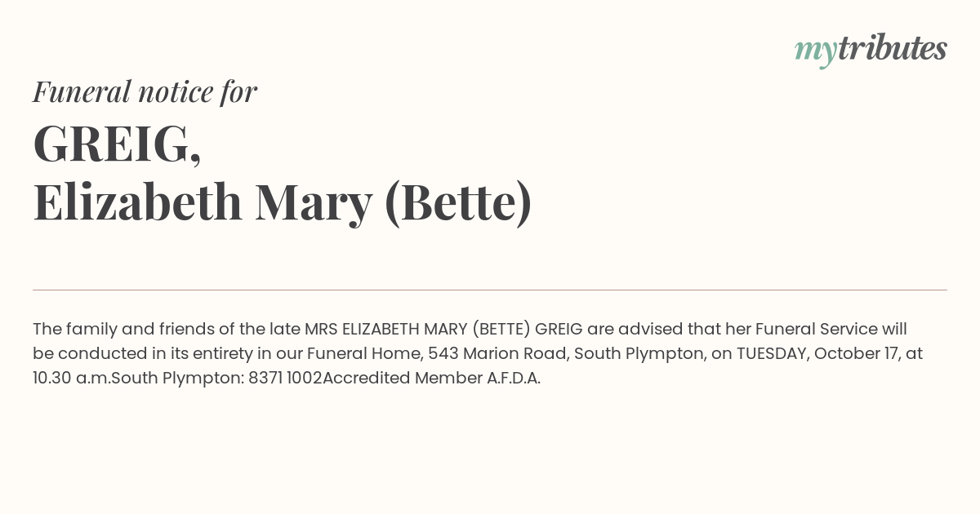This screenshot has width=980, height=514.
Task: Click the word 'Mary' in heading
Action: 314,204
